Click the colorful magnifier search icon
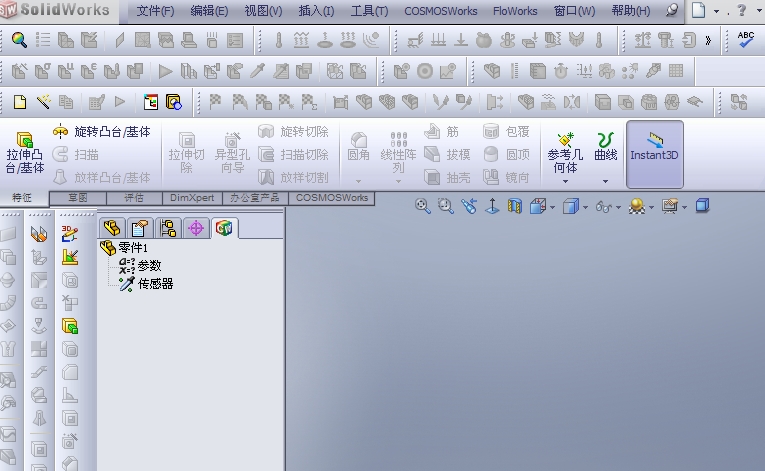The image size is (765, 471). click(x=19, y=40)
